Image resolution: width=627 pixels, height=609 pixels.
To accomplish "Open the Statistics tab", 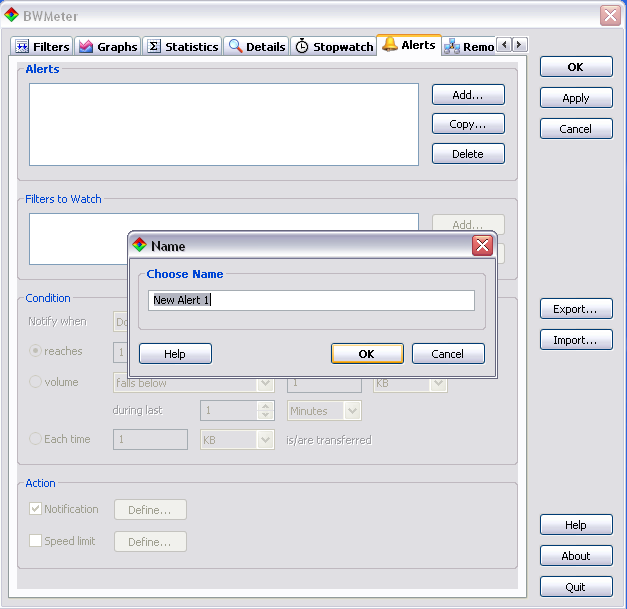I will click(x=182, y=47).
